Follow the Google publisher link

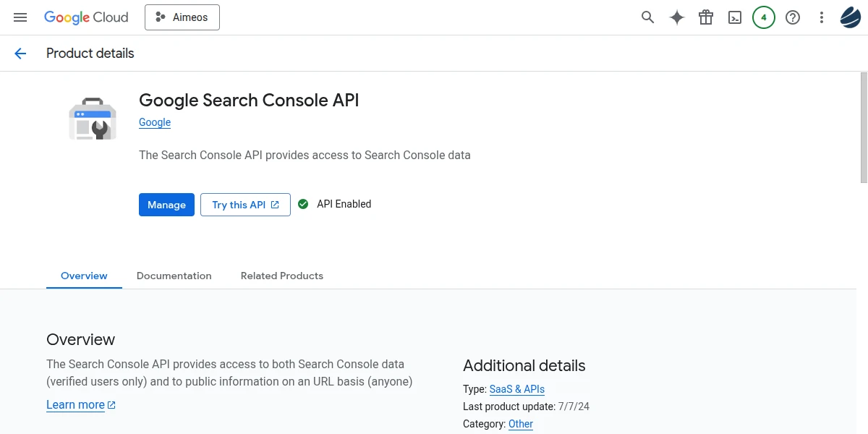[155, 122]
